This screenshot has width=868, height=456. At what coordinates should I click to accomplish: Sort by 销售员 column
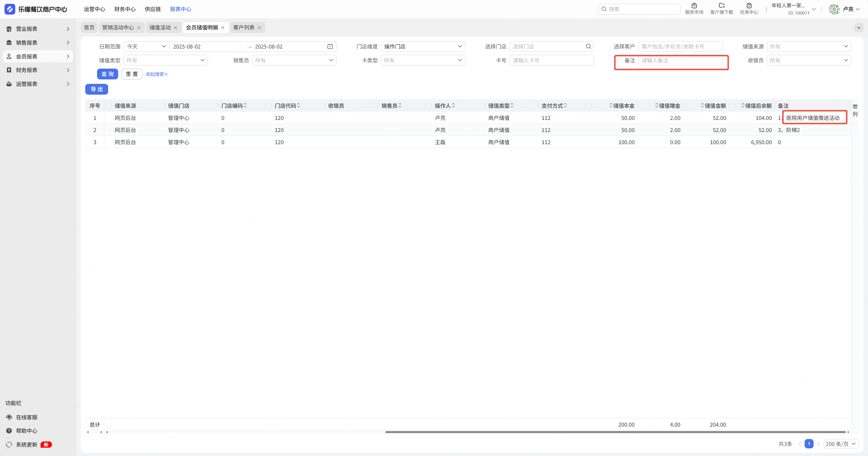point(400,105)
